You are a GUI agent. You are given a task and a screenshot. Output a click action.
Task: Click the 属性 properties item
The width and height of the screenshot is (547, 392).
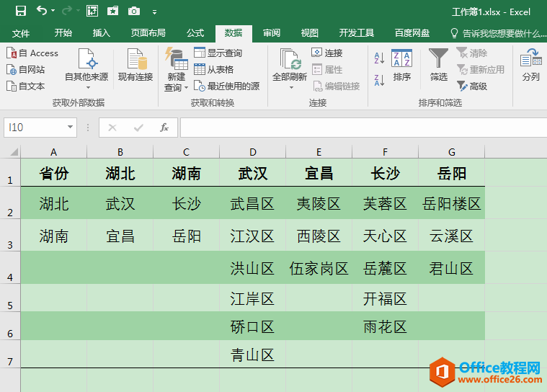tap(327, 70)
